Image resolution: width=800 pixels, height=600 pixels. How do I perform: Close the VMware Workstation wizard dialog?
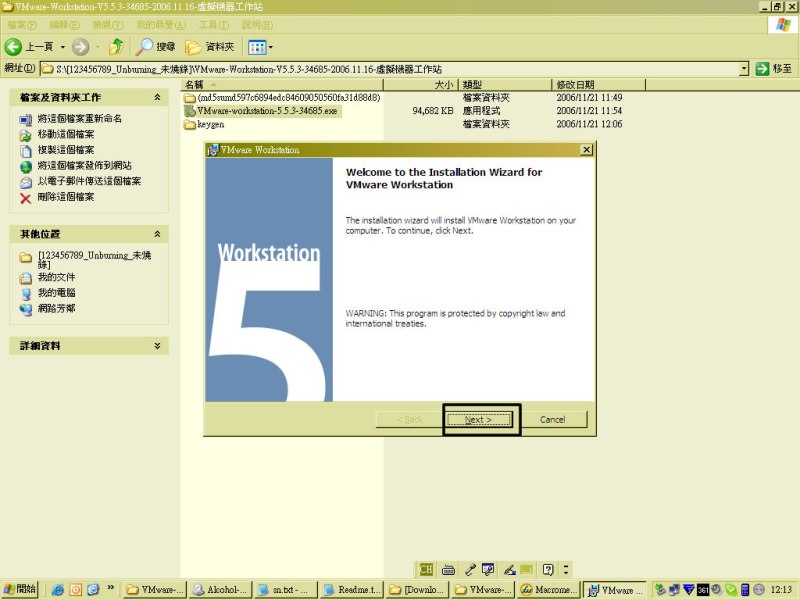(586, 149)
